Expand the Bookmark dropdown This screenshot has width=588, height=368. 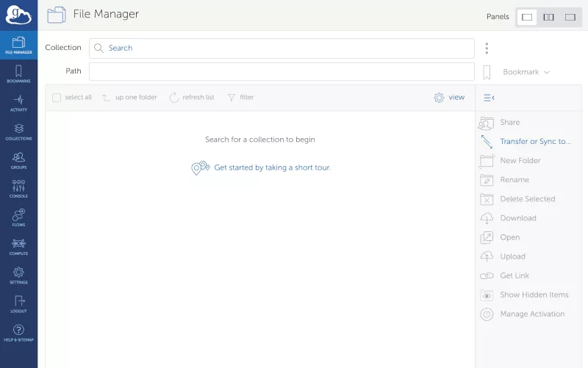[x=526, y=72]
